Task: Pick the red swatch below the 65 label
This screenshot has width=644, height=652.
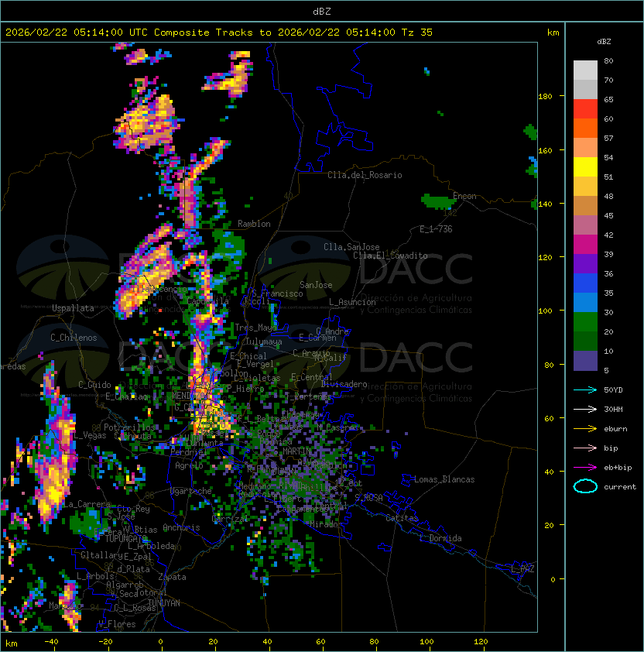Action: click(x=585, y=109)
